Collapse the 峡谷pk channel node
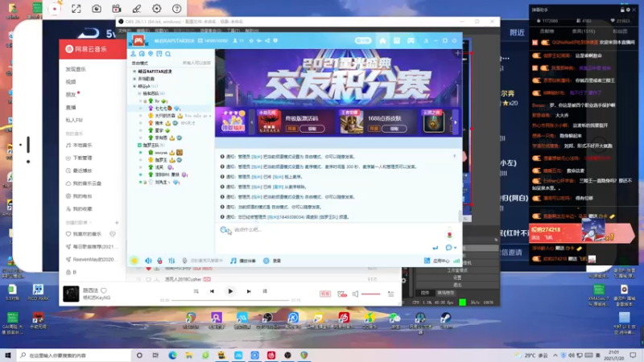Viewport: 644px width, 362px height. pos(134,86)
